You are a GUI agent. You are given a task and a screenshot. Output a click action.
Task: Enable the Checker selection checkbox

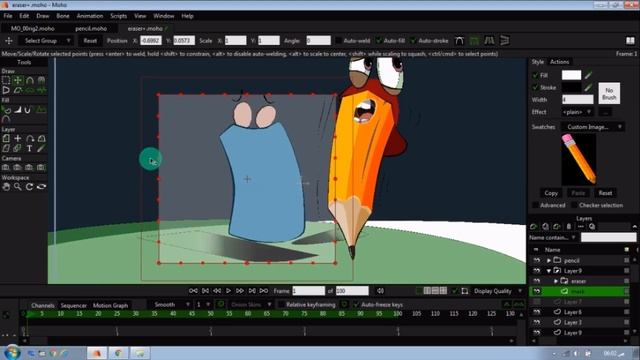click(574, 205)
